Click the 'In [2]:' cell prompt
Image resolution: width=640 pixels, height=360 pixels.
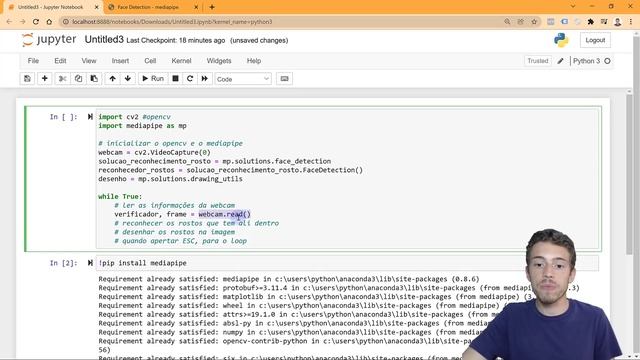coord(63,263)
